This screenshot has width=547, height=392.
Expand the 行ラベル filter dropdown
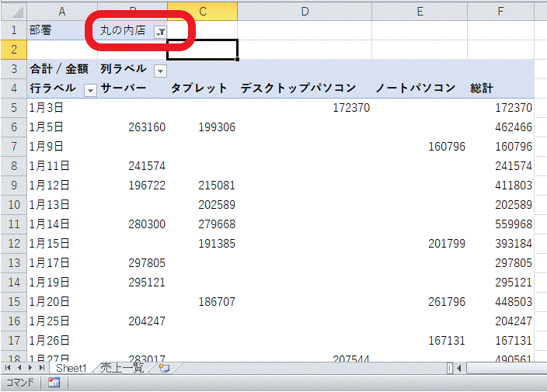(90, 90)
